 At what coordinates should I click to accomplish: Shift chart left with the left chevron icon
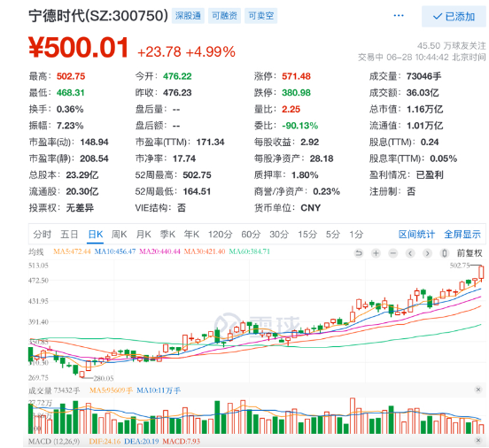pyautogui.click(x=410, y=253)
